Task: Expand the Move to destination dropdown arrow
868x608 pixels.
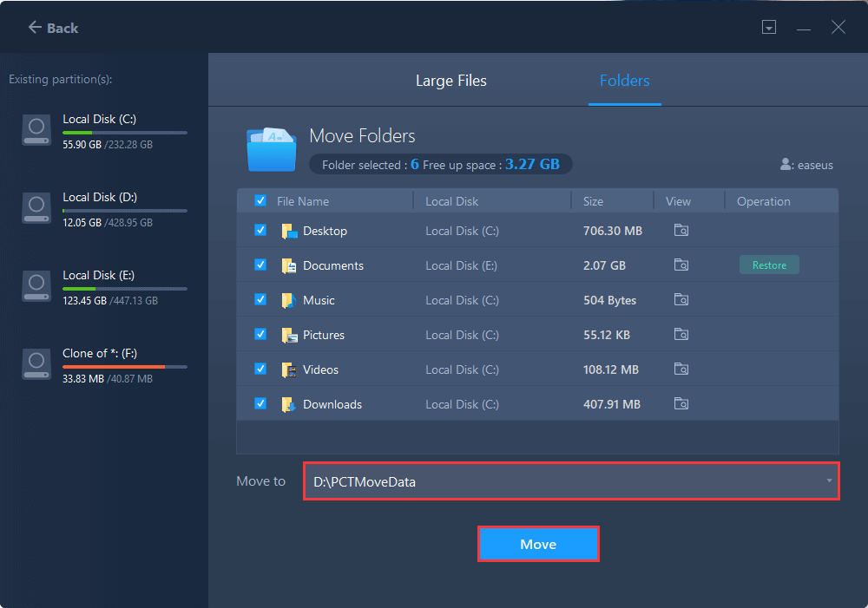Action: point(829,481)
